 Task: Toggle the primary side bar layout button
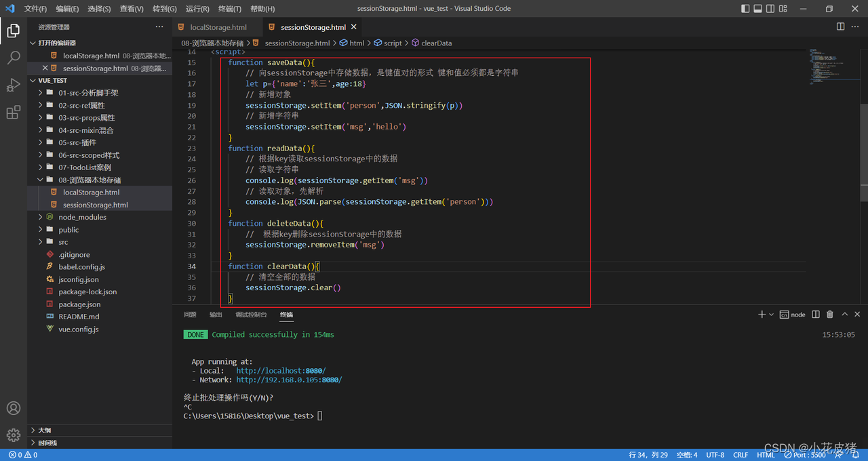pyautogui.click(x=745, y=9)
